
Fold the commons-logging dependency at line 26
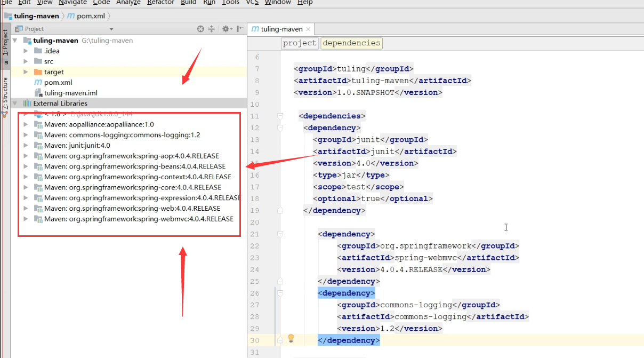(280, 293)
